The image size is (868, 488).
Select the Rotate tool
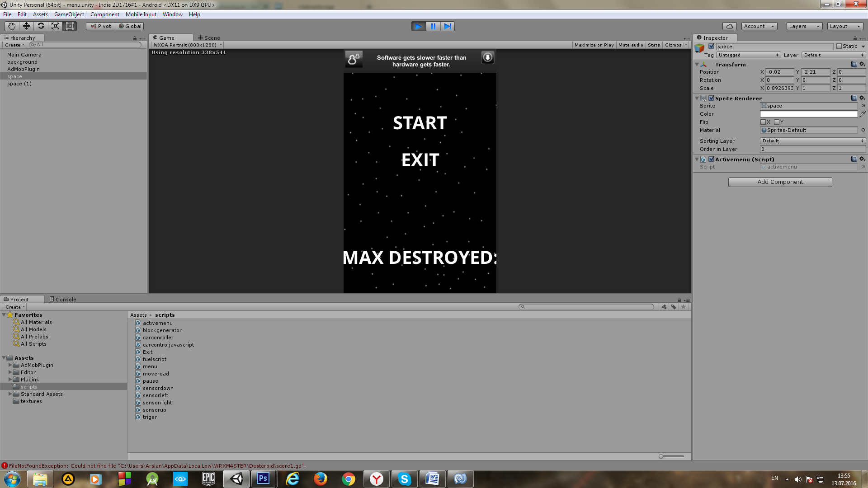[41, 26]
